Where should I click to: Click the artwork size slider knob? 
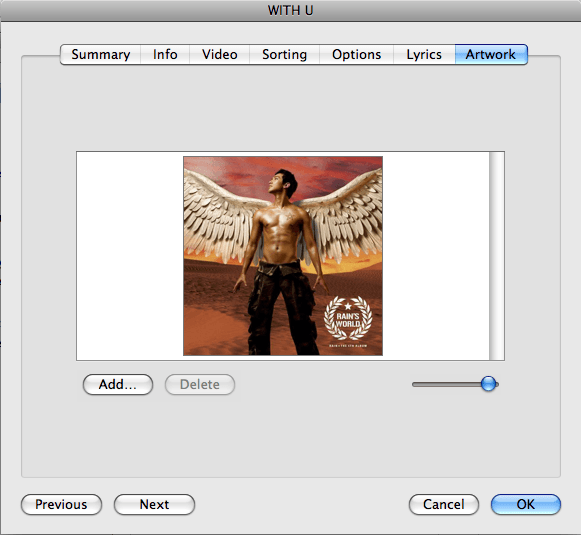tap(489, 384)
